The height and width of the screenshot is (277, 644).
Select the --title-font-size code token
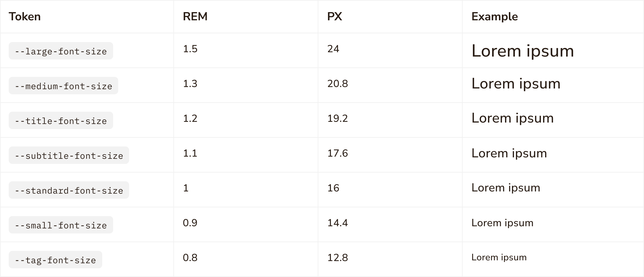tap(61, 121)
